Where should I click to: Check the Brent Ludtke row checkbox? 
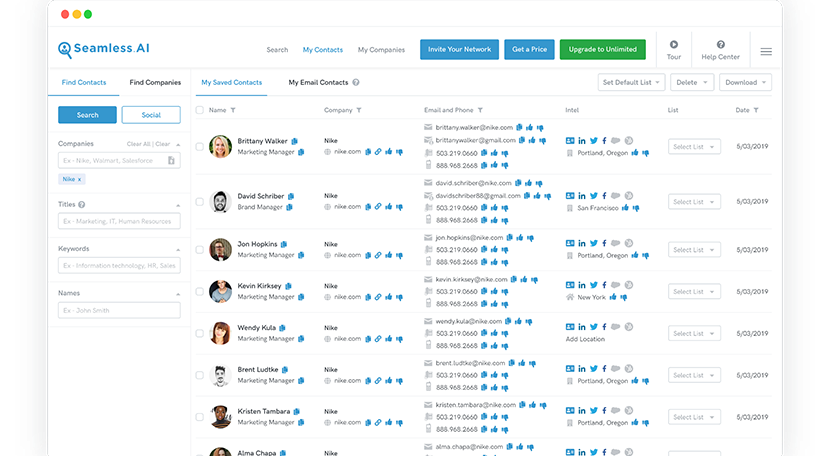(x=200, y=375)
